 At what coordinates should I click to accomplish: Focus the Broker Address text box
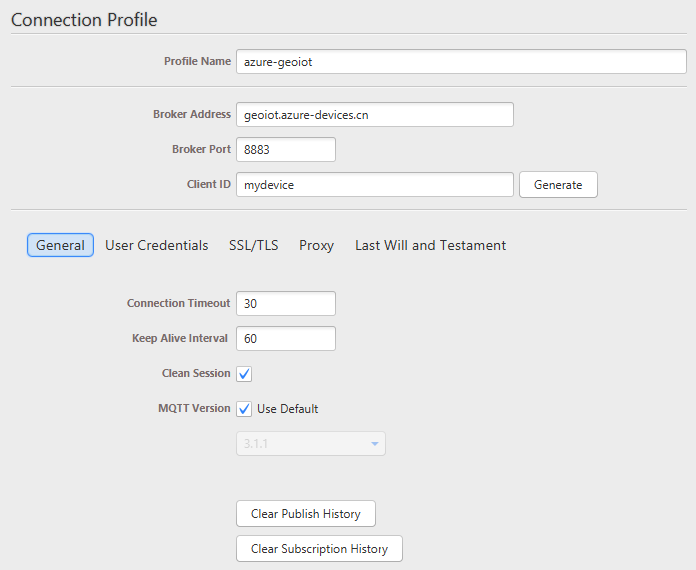374,115
